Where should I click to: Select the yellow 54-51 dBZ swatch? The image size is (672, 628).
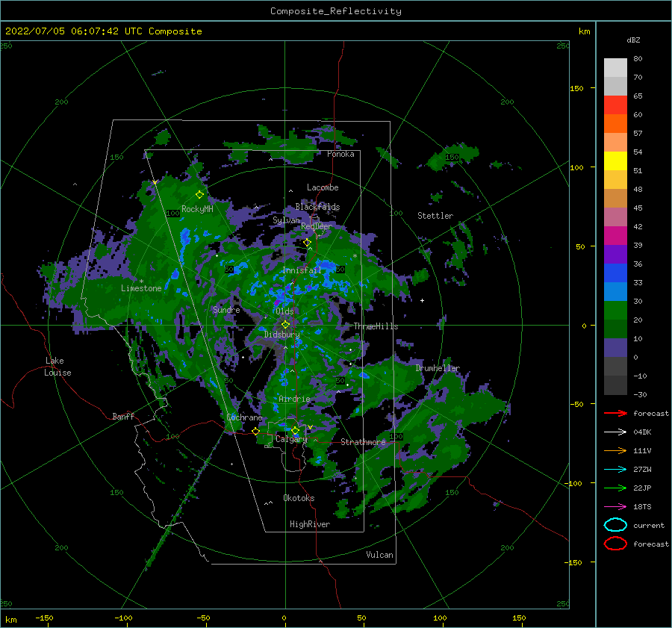(x=615, y=161)
